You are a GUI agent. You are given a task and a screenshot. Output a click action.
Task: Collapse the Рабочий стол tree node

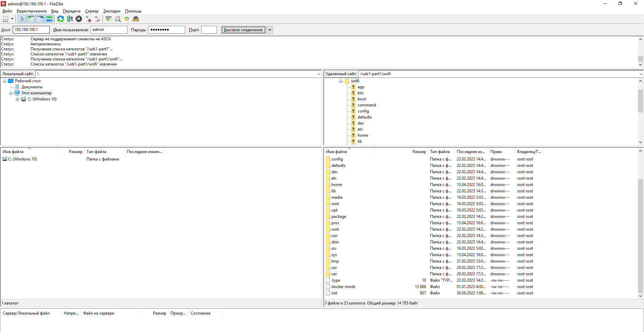click(5, 81)
